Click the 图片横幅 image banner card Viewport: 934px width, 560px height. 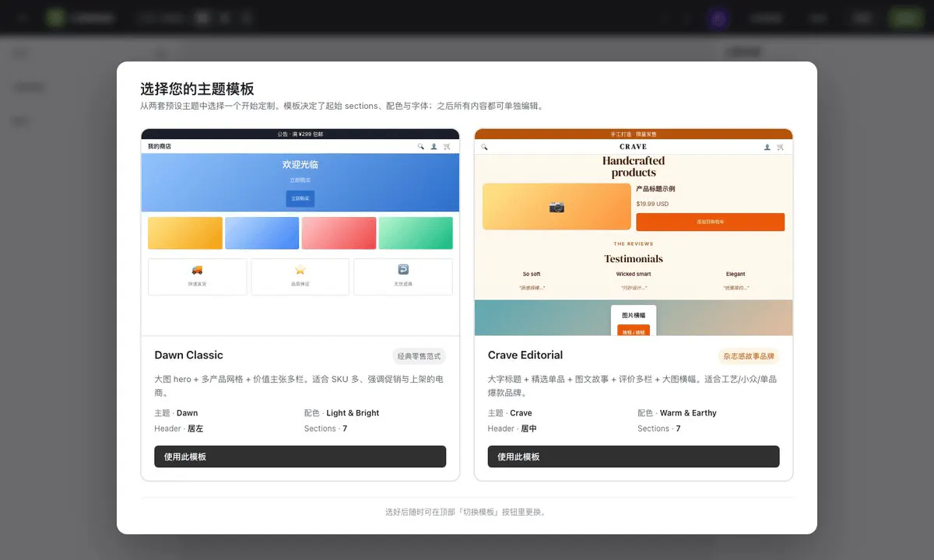(634, 320)
